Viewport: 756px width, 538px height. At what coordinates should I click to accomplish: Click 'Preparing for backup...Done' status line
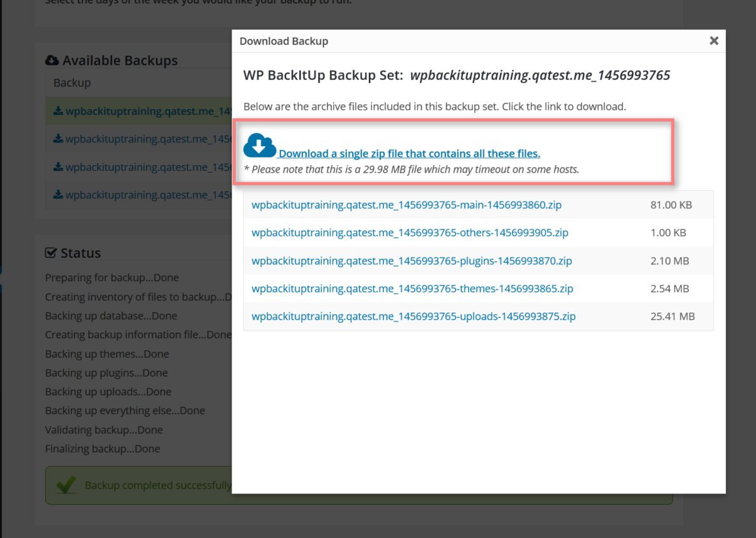pyautogui.click(x=112, y=277)
